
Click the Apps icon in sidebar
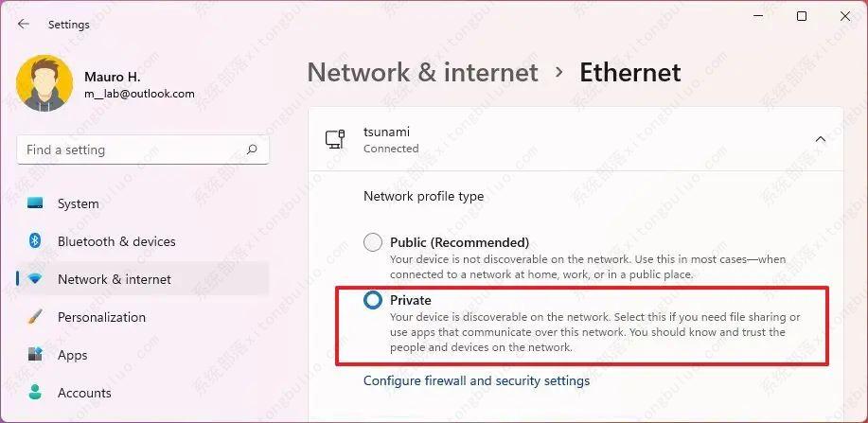[x=36, y=355]
